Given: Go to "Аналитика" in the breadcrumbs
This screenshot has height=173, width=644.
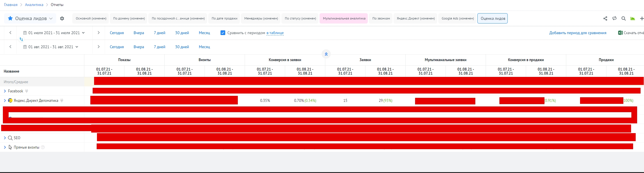Looking at the screenshot, I should pos(34,5).
